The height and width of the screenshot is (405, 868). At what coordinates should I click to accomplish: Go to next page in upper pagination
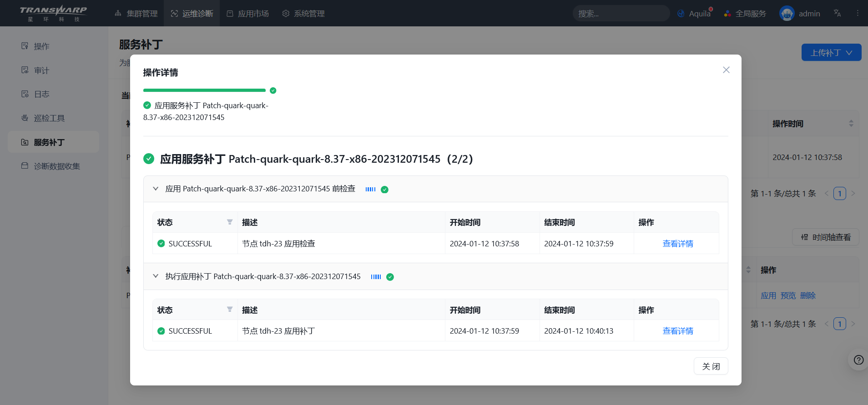pyautogui.click(x=853, y=193)
